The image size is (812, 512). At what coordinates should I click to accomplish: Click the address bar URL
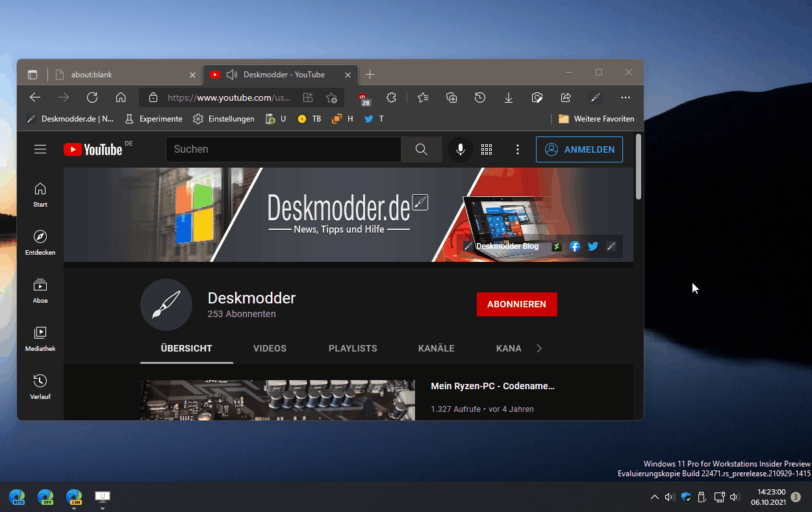pos(229,97)
